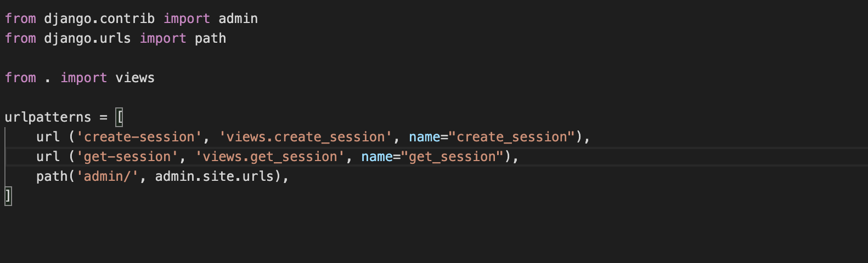The image size is (868, 263).
Task: Click the 'views' import name
Action: click(135, 78)
